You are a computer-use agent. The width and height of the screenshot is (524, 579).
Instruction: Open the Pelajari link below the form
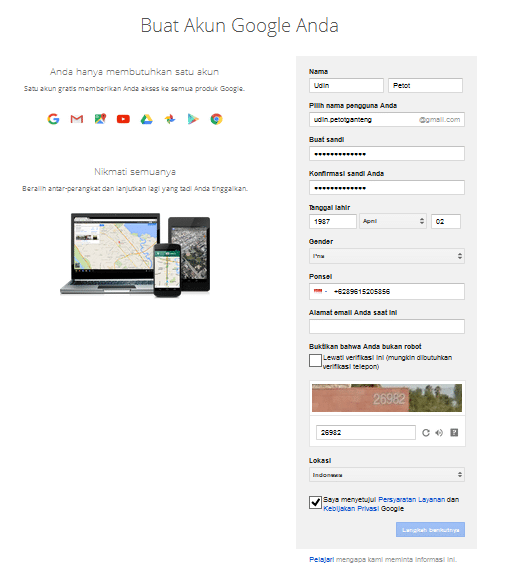coord(321,560)
